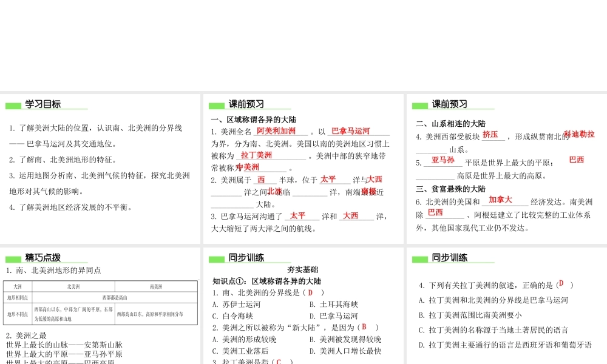Click the line 1. 南、北美洲地形的异同点
The width and height of the screenshot is (607, 364).
53,271
